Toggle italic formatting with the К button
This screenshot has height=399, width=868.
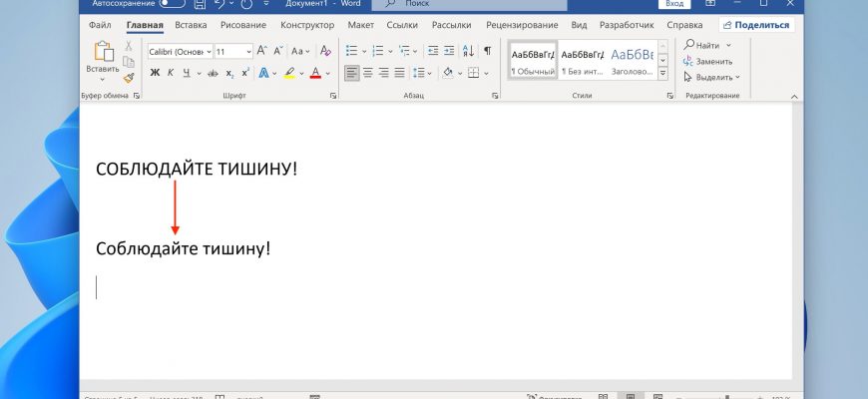(171, 73)
